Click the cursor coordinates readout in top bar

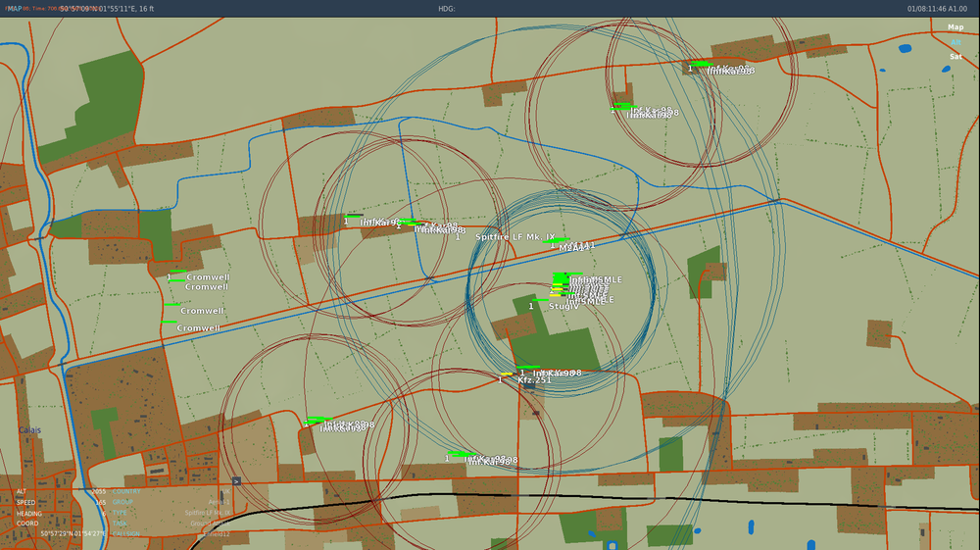(107, 9)
